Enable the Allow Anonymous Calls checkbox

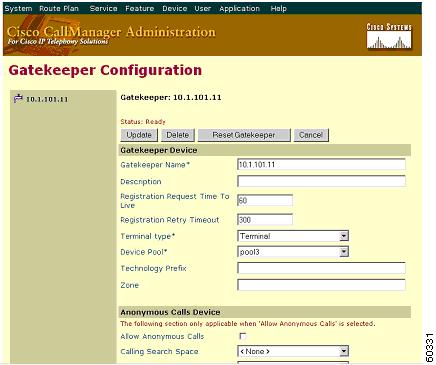click(x=243, y=336)
